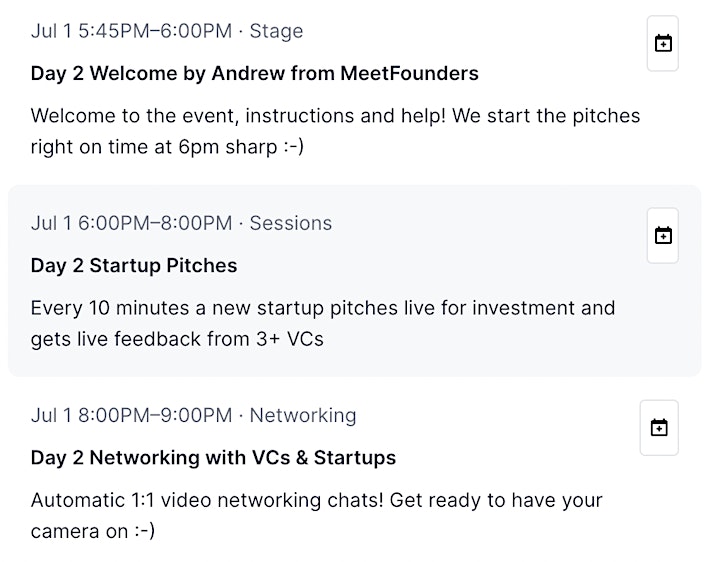
Task: Open the Day 2 Welcome by Andrew title
Action: coord(254,73)
